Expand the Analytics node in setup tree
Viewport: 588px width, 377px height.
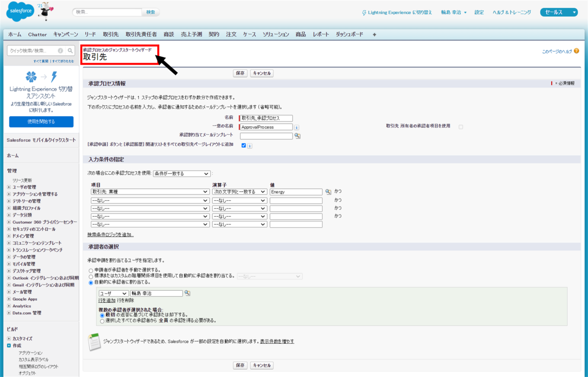[x=9, y=306]
